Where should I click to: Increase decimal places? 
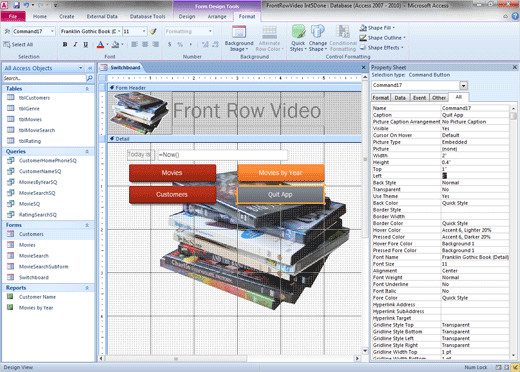coord(205,44)
